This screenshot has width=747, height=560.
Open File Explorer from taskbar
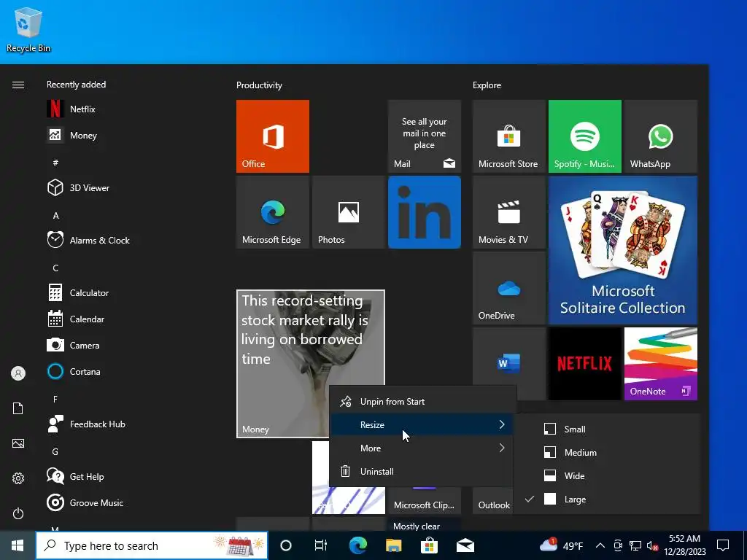393,545
